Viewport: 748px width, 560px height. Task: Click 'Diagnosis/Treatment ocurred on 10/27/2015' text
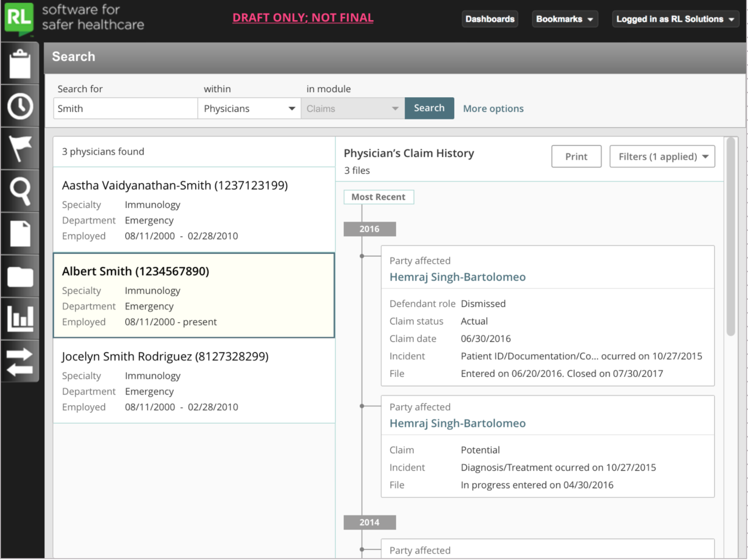coord(559,467)
